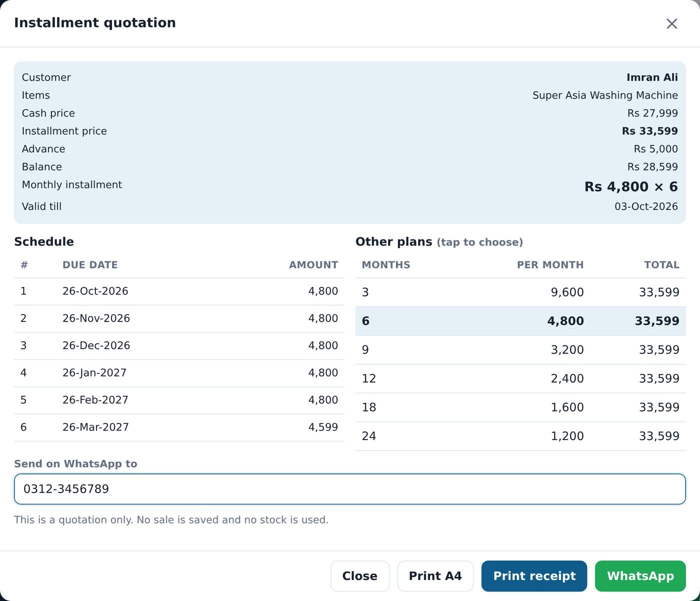Click schedule due date 26-Oct-2026
Viewport: 700px width, 601px height.
coord(95,291)
